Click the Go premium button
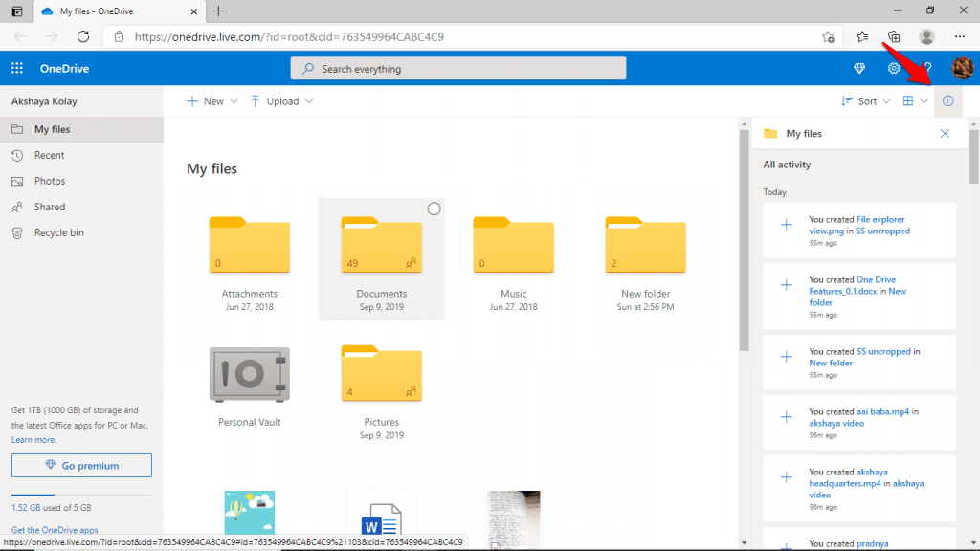This screenshot has height=551, width=980. pos(81,465)
